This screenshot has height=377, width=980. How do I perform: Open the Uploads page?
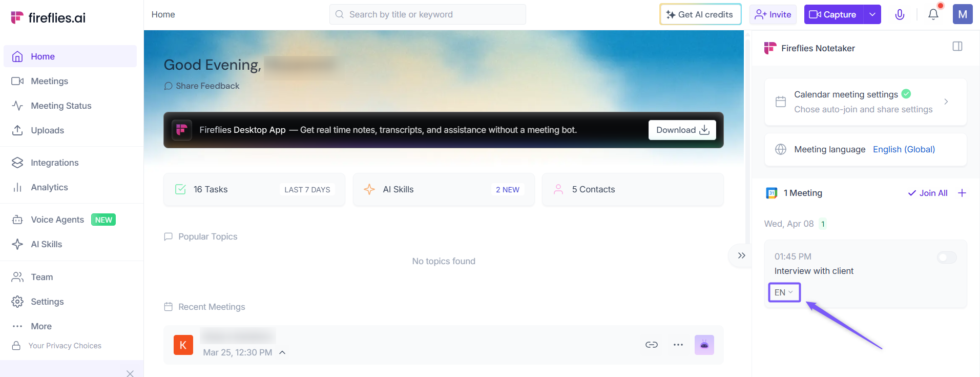pyautogui.click(x=70, y=130)
